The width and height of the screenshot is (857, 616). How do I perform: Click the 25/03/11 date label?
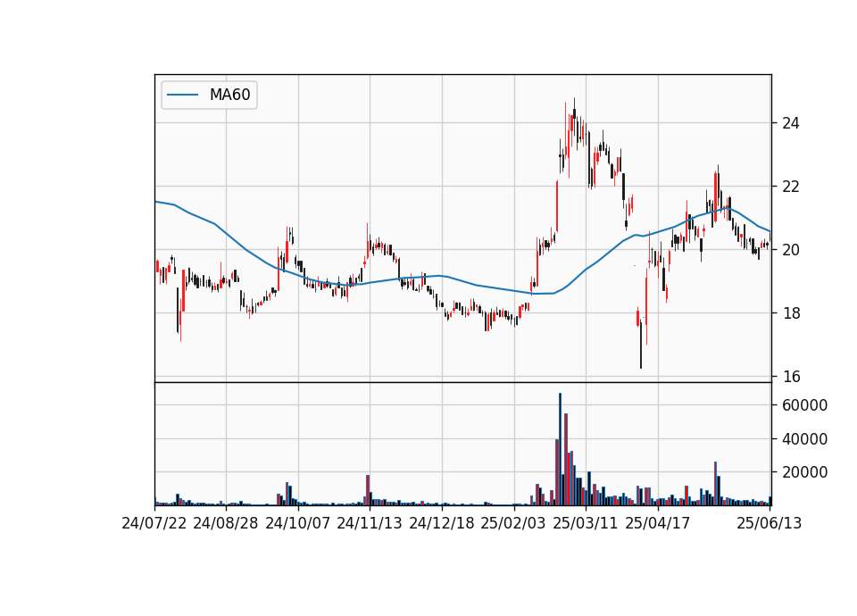pos(586,523)
